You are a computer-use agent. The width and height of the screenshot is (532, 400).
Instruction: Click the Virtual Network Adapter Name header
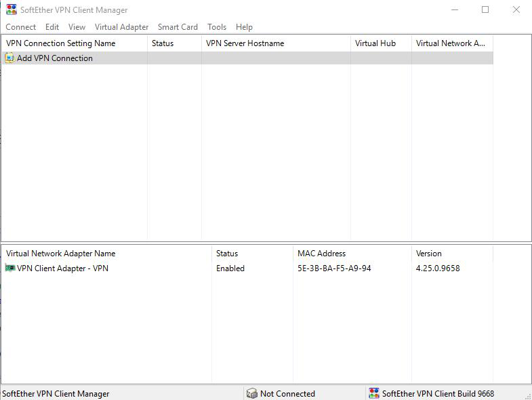(x=107, y=254)
